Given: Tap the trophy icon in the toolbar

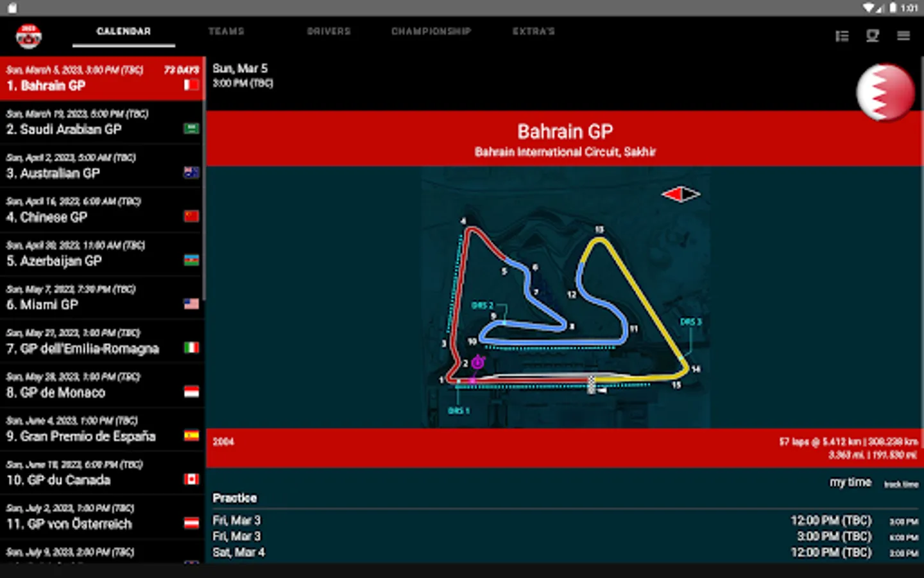Looking at the screenshot, I should pyautogui.click(x=873, y=36).
